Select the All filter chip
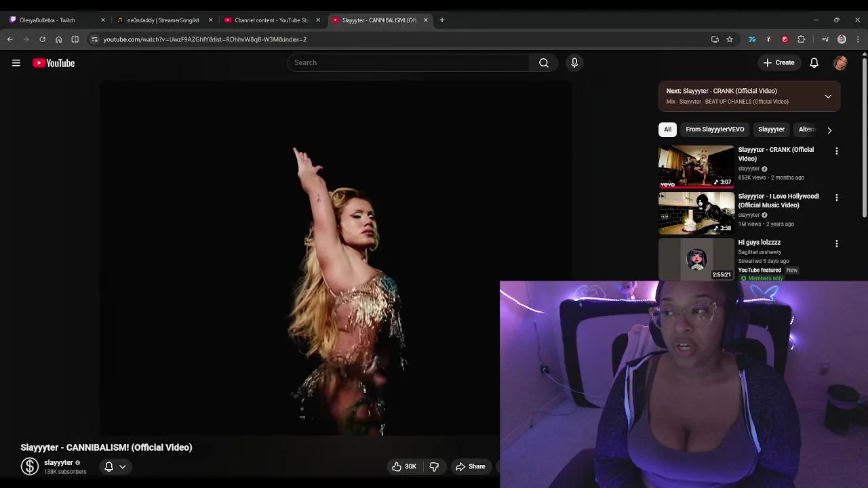 click(667, 129)
